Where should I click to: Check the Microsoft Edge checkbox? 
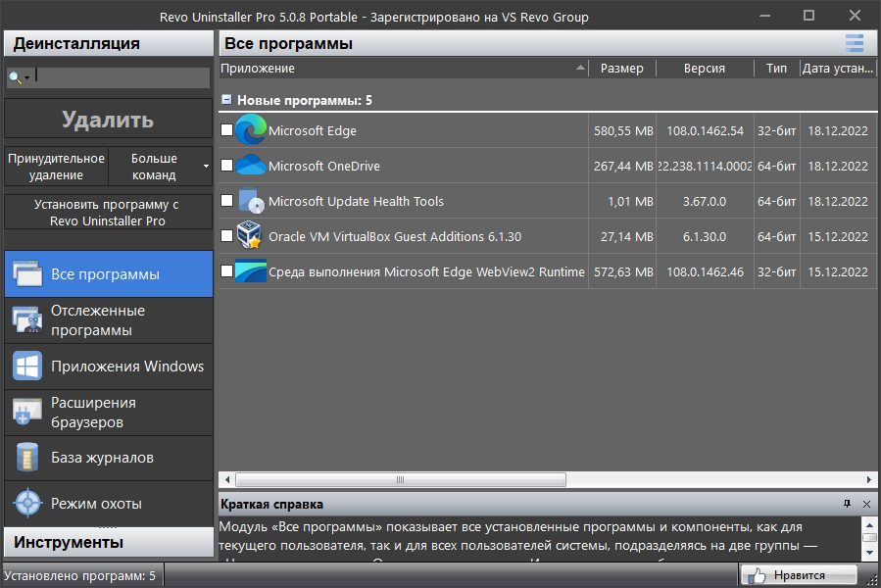227,130
